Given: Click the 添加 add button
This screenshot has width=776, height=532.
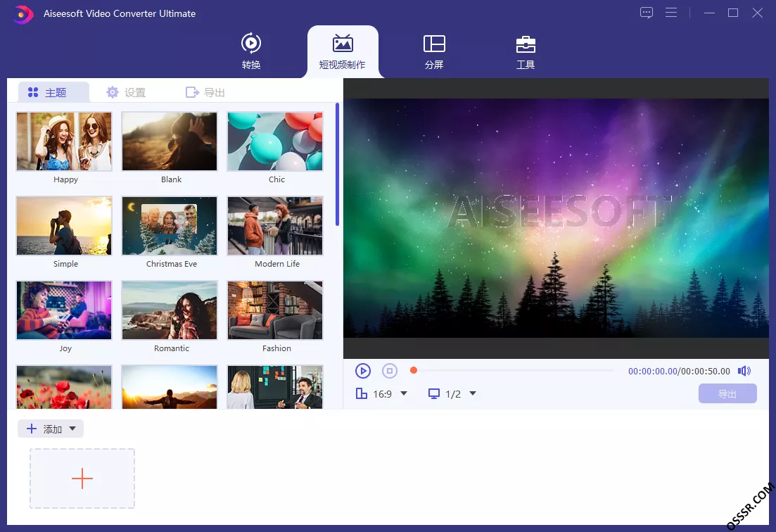Looking at the screenshot, I should tap(51, 429).
